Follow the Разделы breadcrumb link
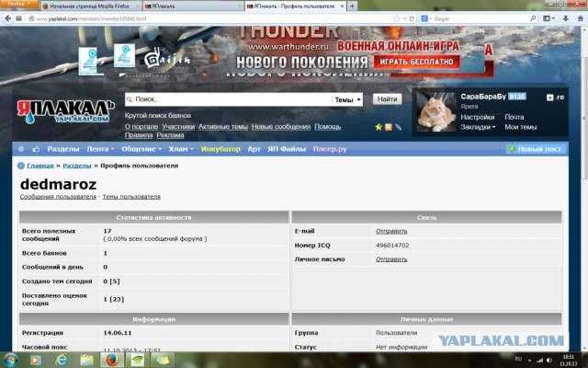The image size is (588, 368). point(77,166)
